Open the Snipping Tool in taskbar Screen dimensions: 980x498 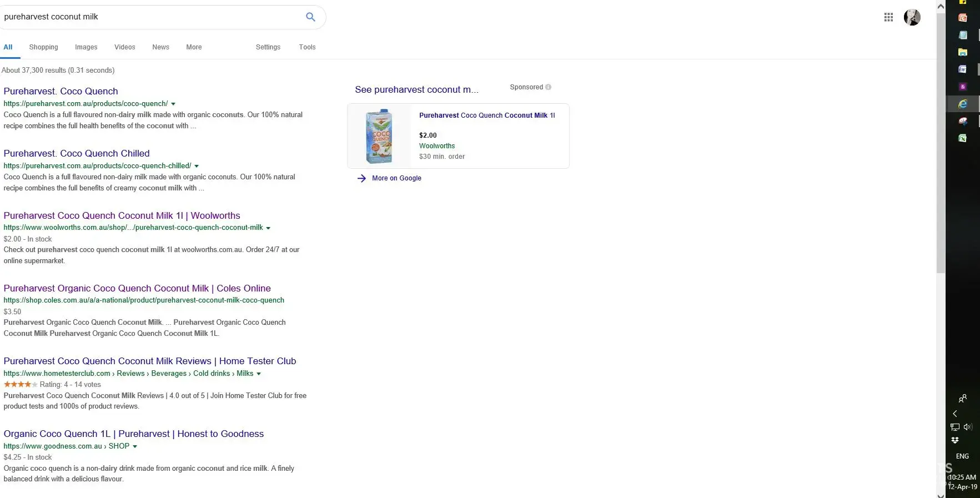[x=963, y=121]
